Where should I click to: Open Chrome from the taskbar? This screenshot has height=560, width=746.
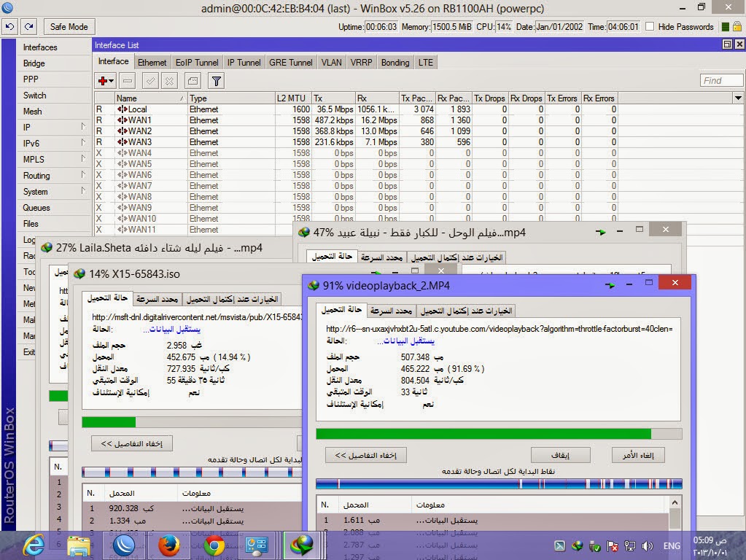(x=214, y=545)
